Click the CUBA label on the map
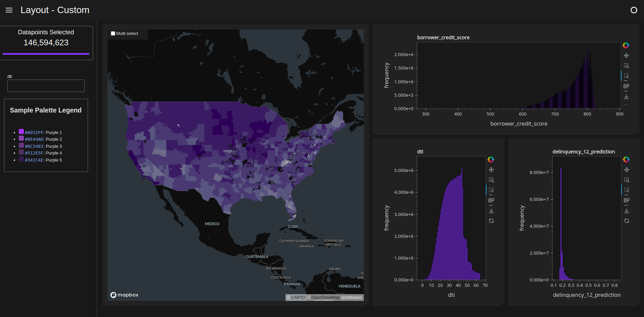 click(x=293, y=227)
